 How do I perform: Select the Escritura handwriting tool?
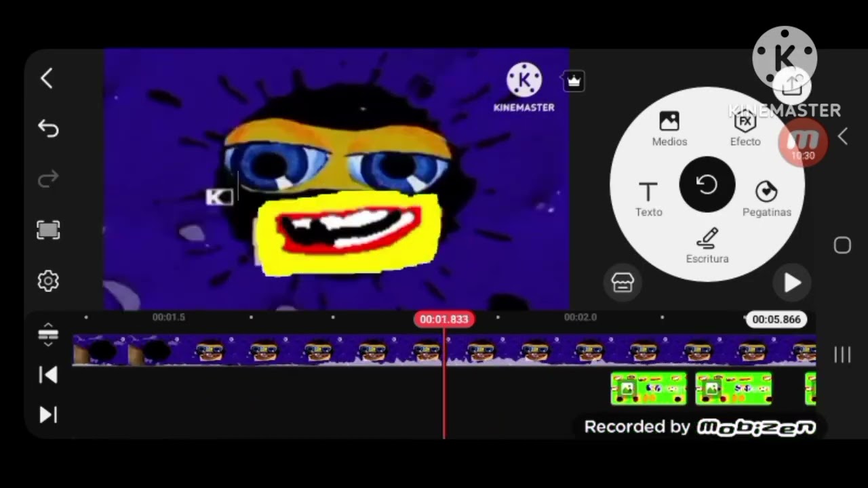(707, 246)
